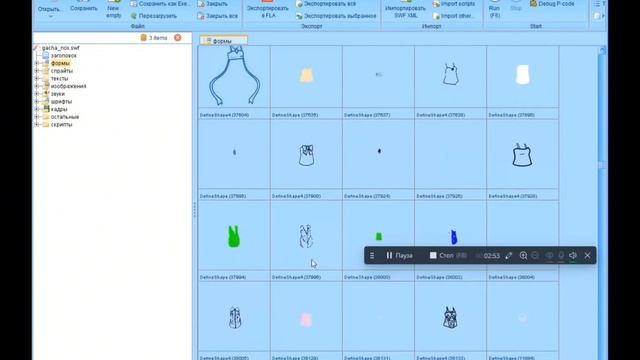The height and width of the screenshot is (360, 640).
Task: Clear the search with the red X icon
Action: 178,38
